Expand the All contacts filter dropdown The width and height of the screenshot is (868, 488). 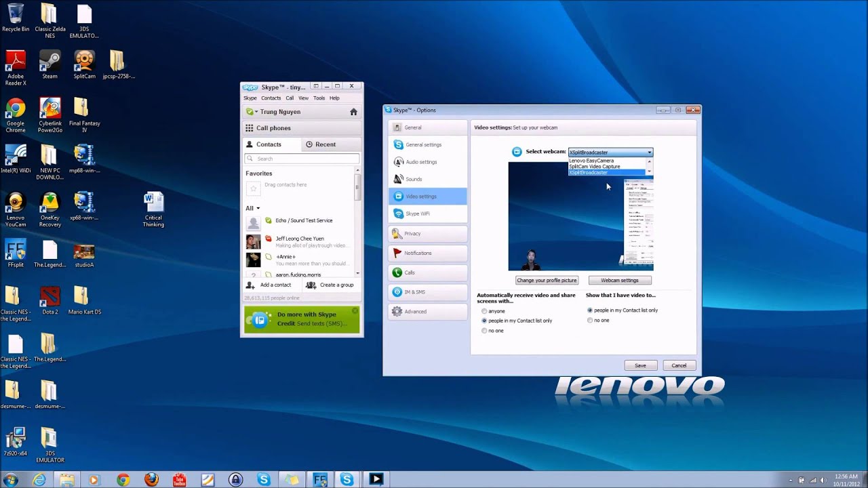click(253, 208)
